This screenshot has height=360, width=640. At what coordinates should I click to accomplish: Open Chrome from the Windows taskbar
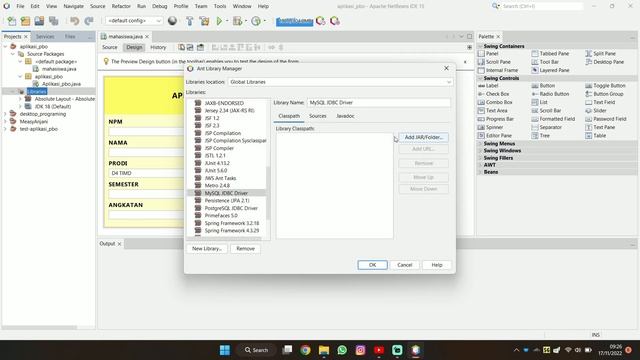point(305,350)
